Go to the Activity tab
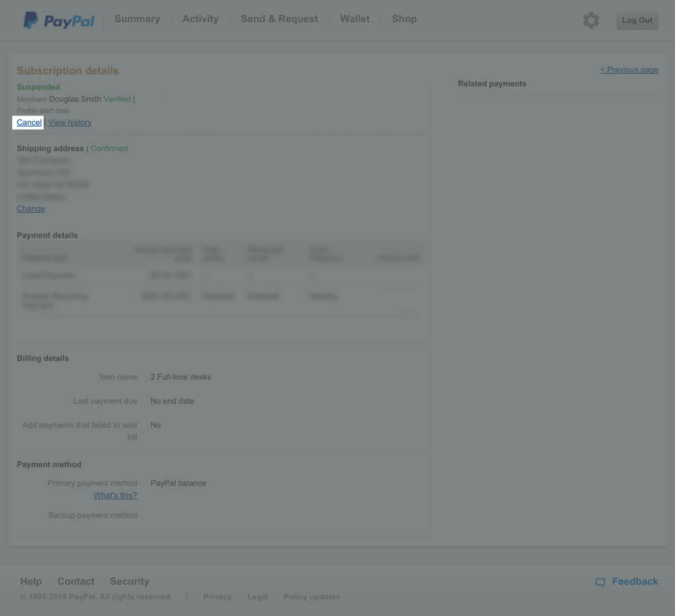This screenshot has height=616, width=675. 200,19
